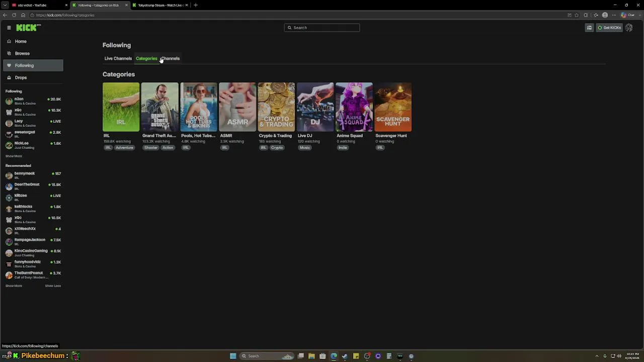644x362 pixels.
Task: Open recommended channel RampageJackson
Action: click(33, 241)
